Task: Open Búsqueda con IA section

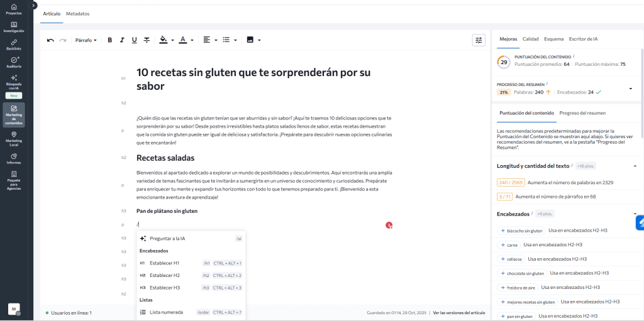Action: pyautogui.click(x=14, y=82)
